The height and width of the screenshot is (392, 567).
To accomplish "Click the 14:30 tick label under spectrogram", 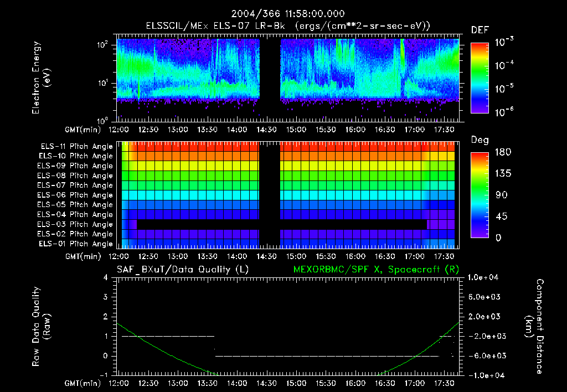I will 266,130.
